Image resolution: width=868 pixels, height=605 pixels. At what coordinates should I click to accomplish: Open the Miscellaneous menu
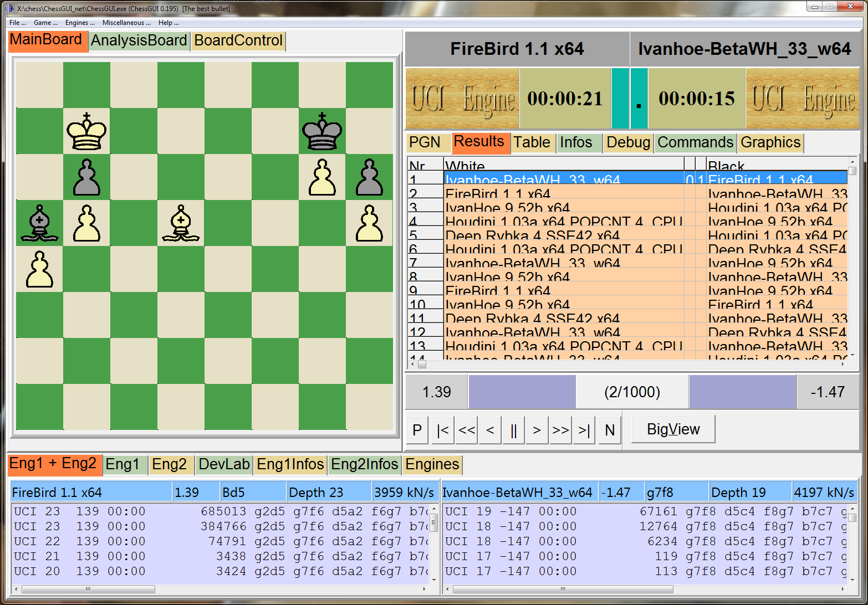coord(126,23)
